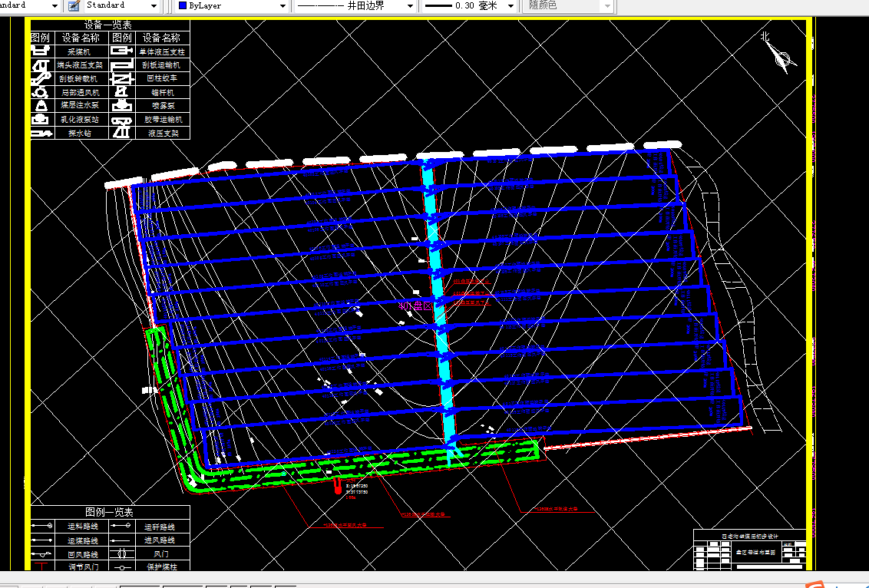Click the 液压支架 text cell
The image size is (869, 588).
click(164, 133)
